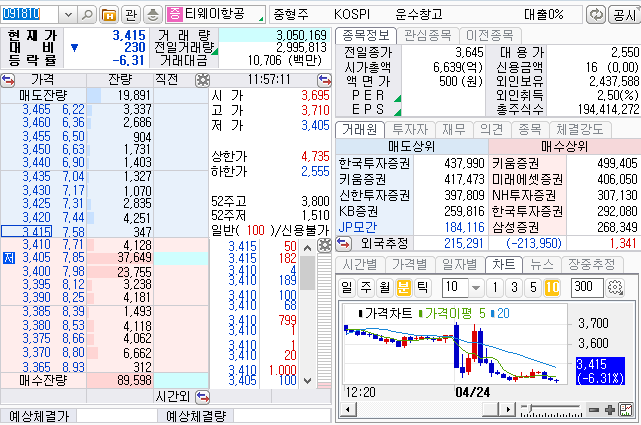This screenshot has width=641, height=425.
Task: Click the tray icon beside 관 button
Action: tap(152, 15)
